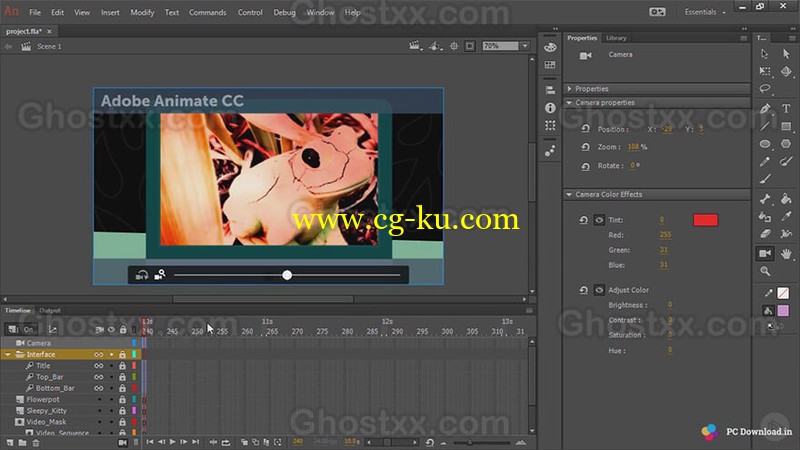Open Properties panel options menu
Viewport: 800px width, 450px height.
click(744, 38)
